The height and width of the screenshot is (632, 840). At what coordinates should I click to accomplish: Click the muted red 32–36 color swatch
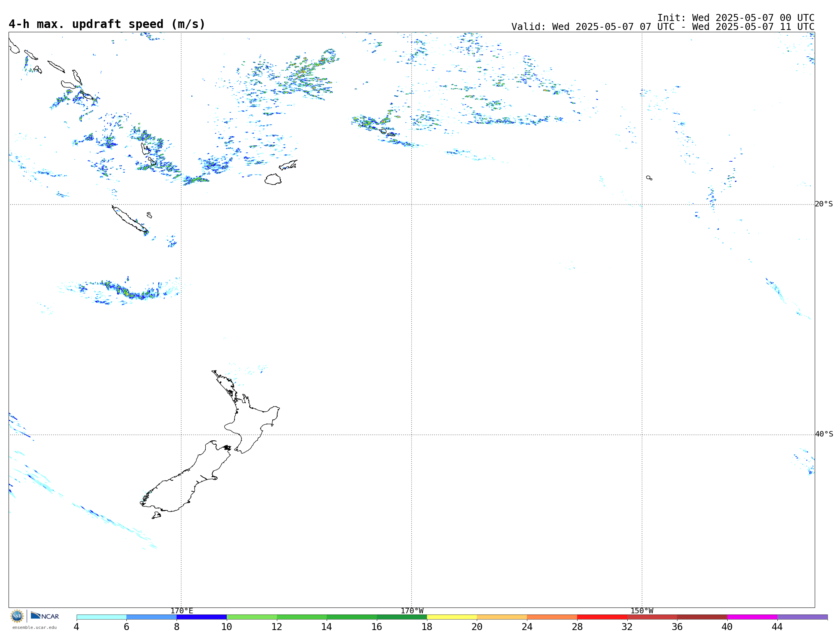click(x=652, y=617)
